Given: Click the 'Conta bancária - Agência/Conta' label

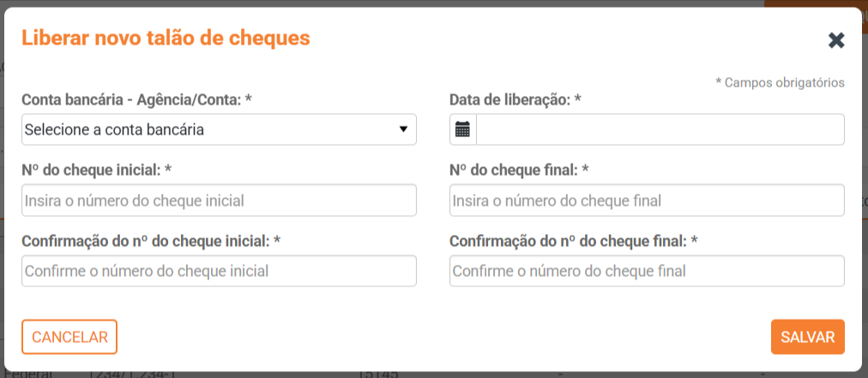Looking at the screenshot, I should click(x=136, y=99).
